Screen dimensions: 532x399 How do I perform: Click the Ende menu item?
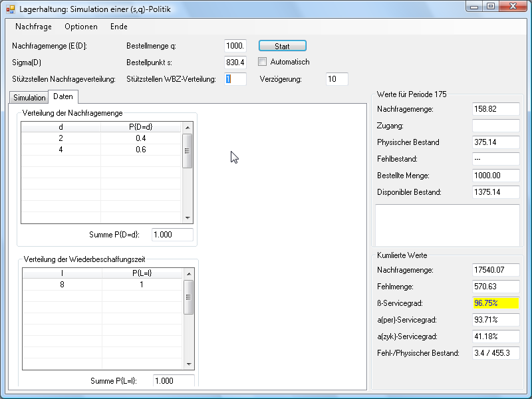tap(119, 27)
